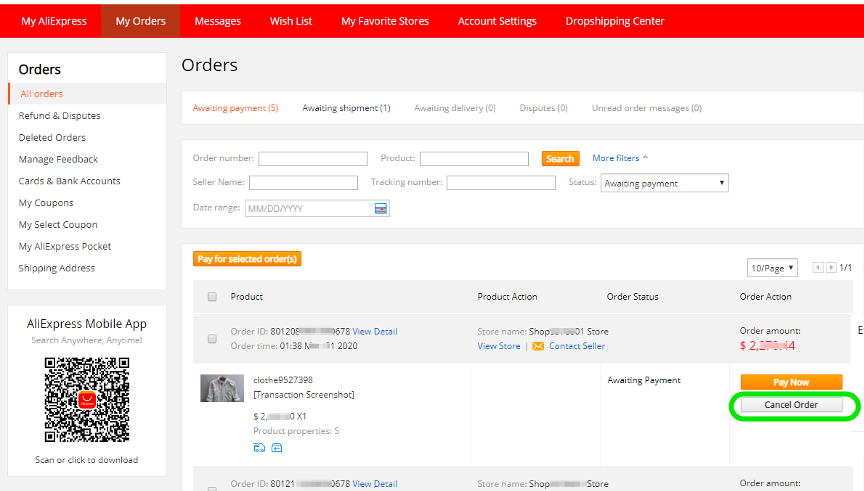Open the Status dropdown showing Awaiting payment
This screenshot has width=864, height=491.
665,183
